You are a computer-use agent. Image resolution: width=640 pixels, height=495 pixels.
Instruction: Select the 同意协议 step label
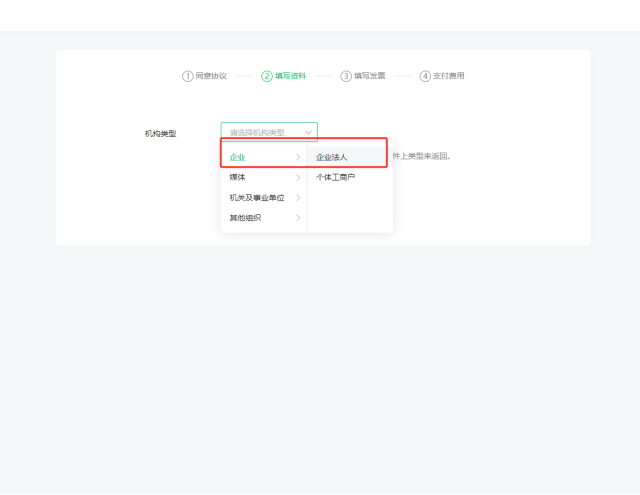(x=211, y=76)
